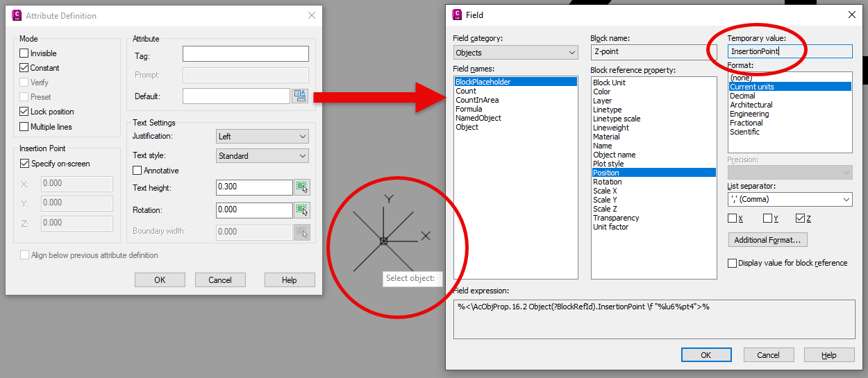The height and width of the screenshot is (378, 868).
Task: Select Decimal format
Action: point(742,96)
